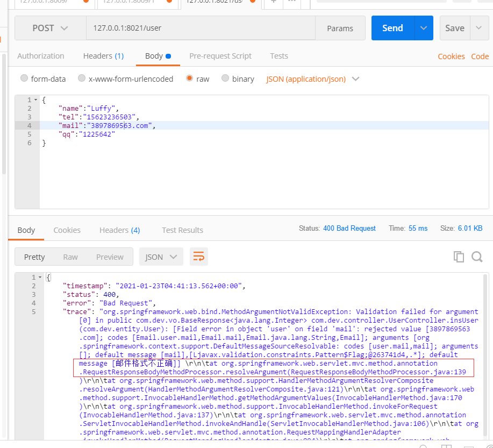Focus the request URL field 127.0.0.1:8021/user
This screenshot has height=448, width=493.
pyautogui.click(x=201, y=28)
